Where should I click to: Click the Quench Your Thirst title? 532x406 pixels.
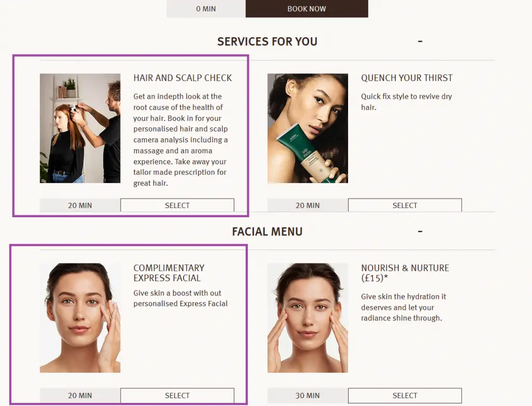point(407,78)
